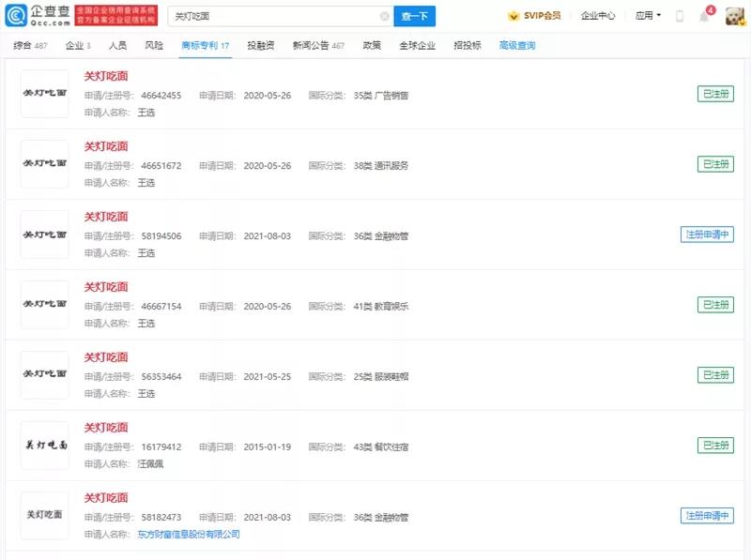Viewport: 751px width, 560px height.
Task: Switch to the 全球企业 tab
Action: [417, 45]
